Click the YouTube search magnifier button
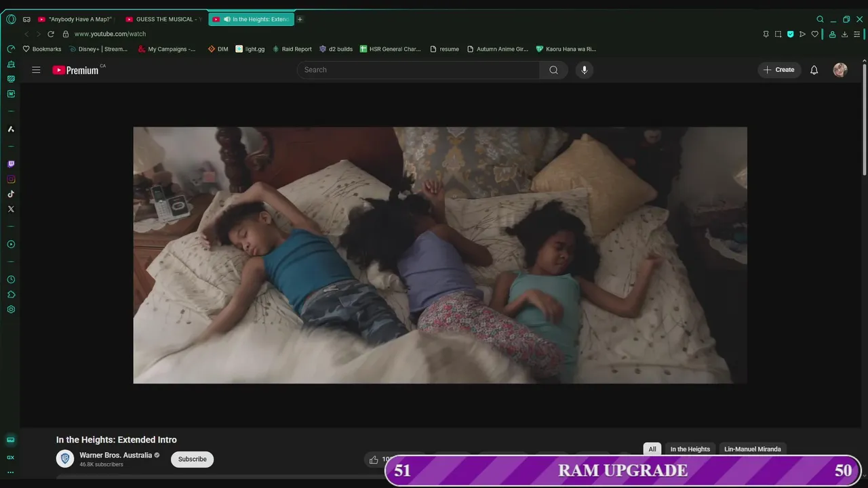The width and height of the screenshot is (868, 488). 554,70
